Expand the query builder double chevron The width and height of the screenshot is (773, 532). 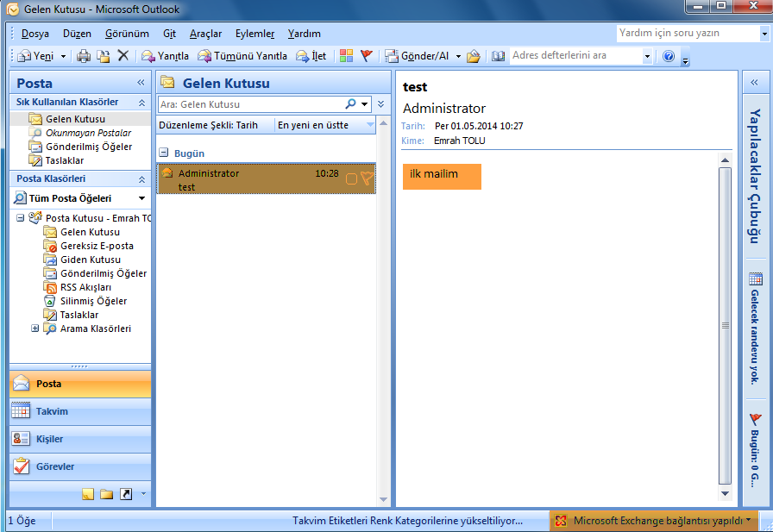click(x=380, y=104)
